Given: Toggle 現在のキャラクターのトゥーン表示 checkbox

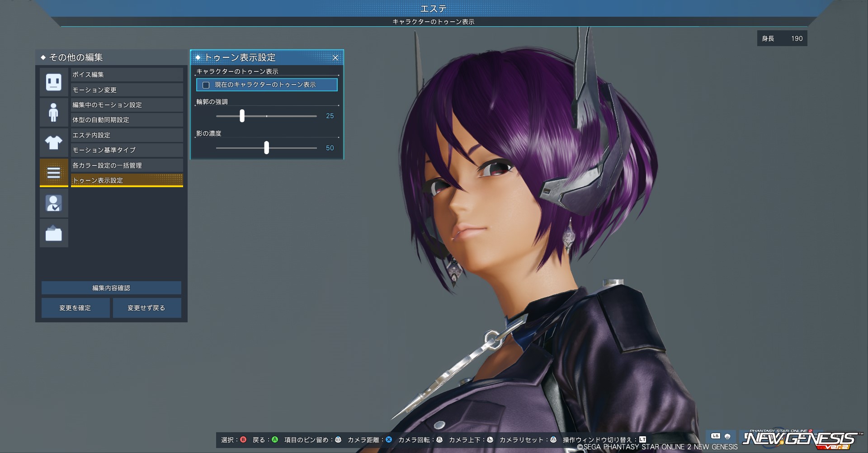Looking at the screenshot, I should point(206,85).
